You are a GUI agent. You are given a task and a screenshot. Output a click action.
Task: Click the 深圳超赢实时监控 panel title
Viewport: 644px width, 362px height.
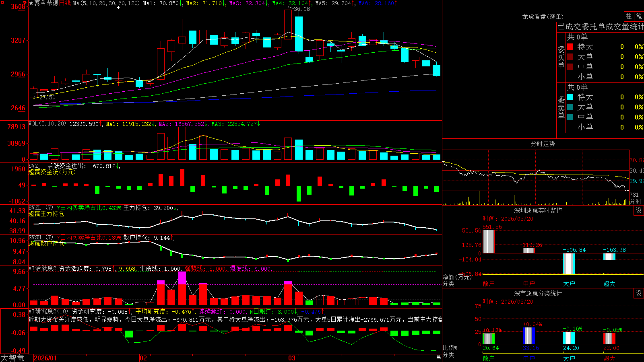(538, 210)
